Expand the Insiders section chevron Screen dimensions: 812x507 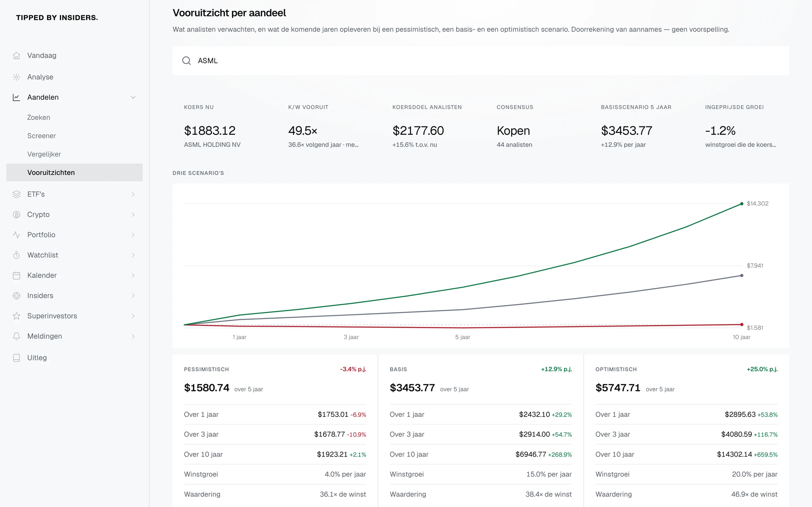point(133,296)
